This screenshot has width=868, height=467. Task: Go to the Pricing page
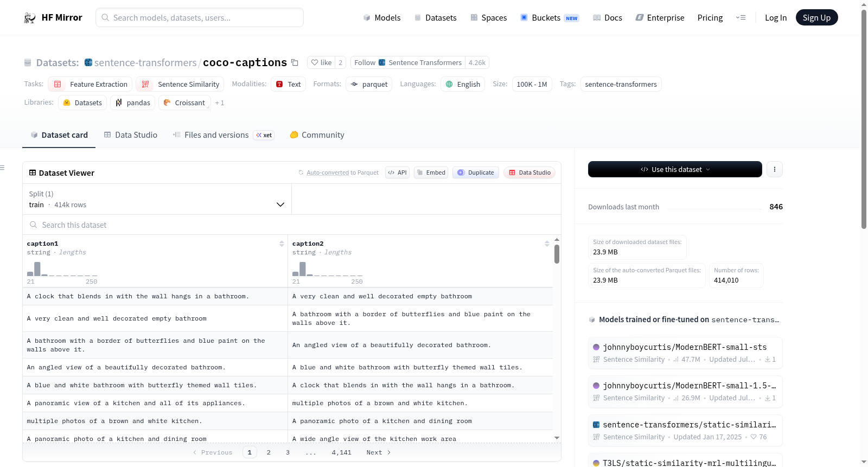pos(710,18)
